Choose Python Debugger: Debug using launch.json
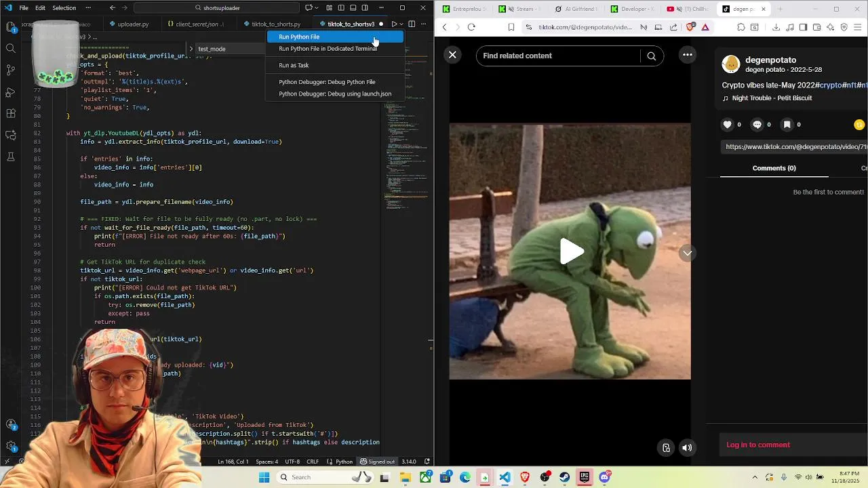The height and width of the screenshot is (488, 868). (x=335, y=94)
